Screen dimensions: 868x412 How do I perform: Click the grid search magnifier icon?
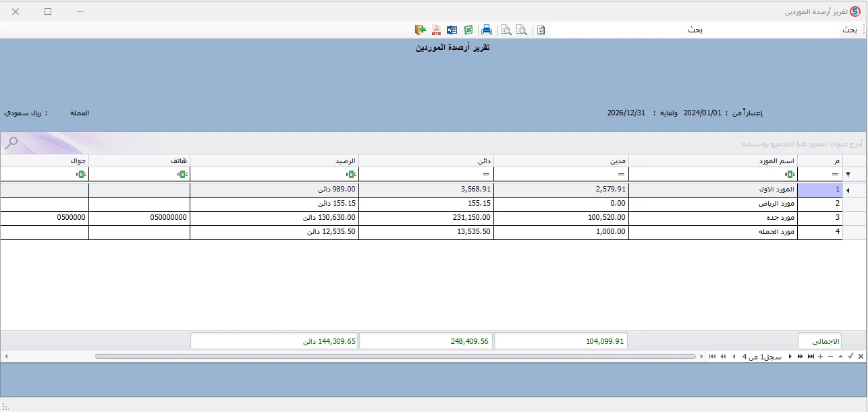(11, 143)
